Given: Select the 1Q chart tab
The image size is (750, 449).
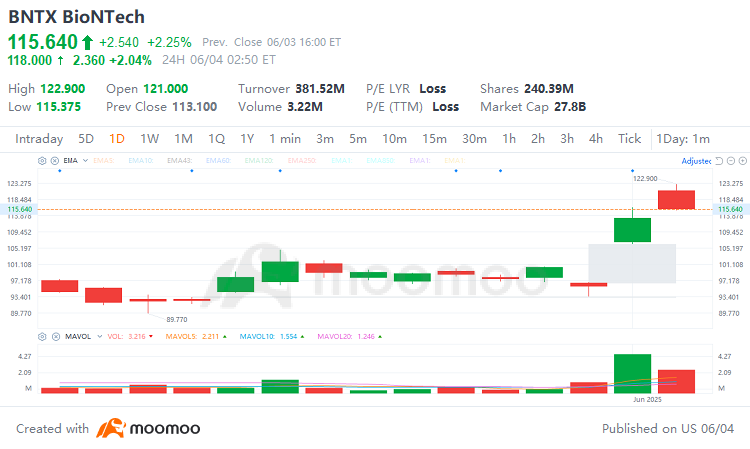Looking at the screenshot, I should (216, 139).
